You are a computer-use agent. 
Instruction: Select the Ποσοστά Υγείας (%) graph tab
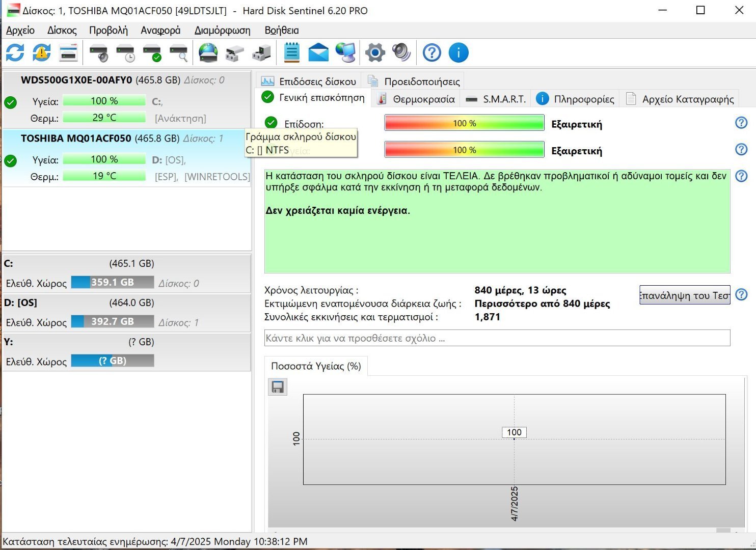click(316, 366)
